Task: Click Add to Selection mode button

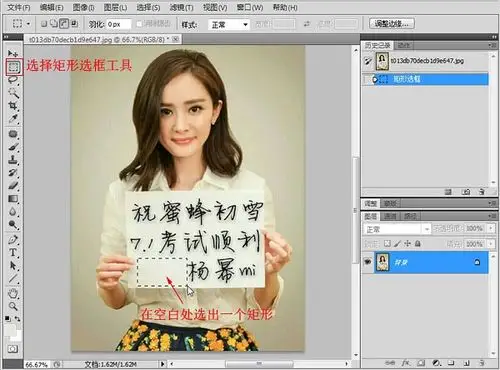Action: pyautogui.click(x=54, y=24)
